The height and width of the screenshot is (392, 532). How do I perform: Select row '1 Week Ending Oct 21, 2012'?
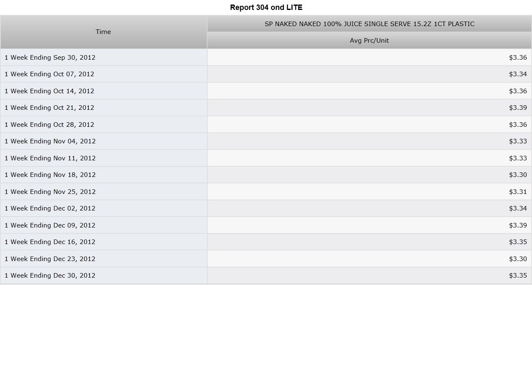pos(266,108)
